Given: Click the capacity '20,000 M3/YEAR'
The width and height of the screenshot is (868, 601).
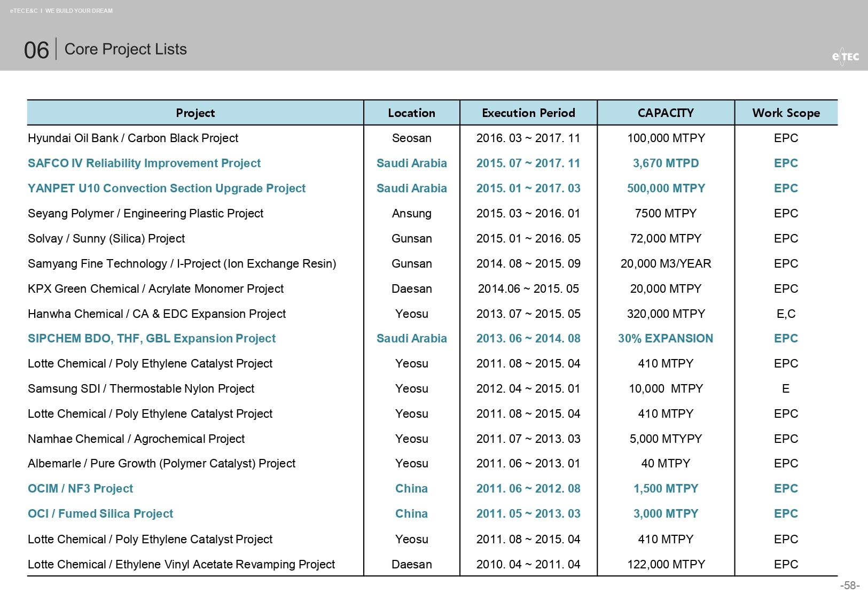Looking at the screenshot, I should pos(666,263).
